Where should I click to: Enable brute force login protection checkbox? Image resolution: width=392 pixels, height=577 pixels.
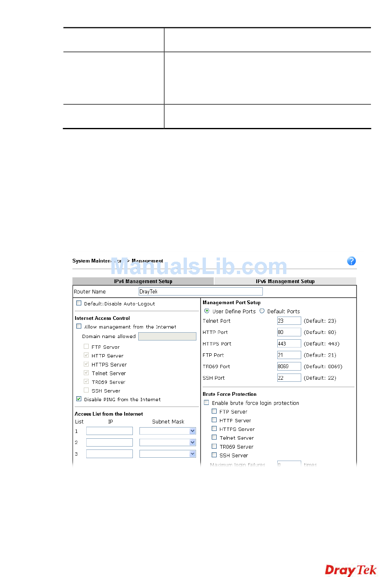[206, 402]
